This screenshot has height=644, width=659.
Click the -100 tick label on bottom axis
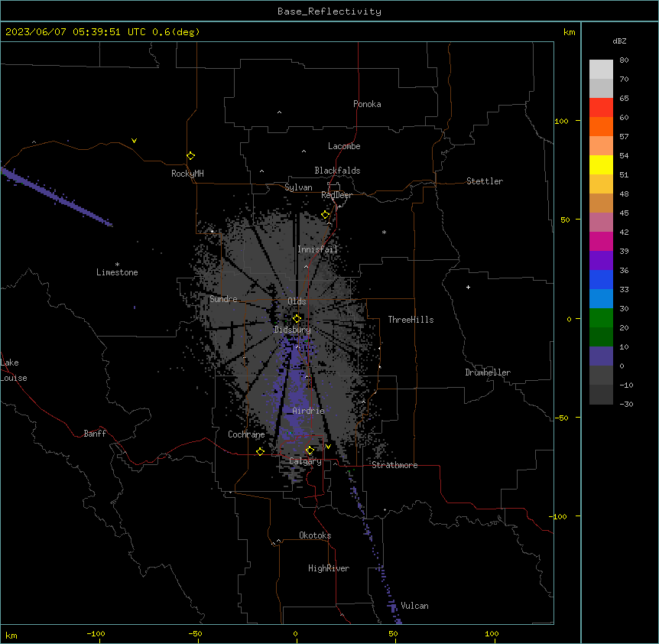96,633
